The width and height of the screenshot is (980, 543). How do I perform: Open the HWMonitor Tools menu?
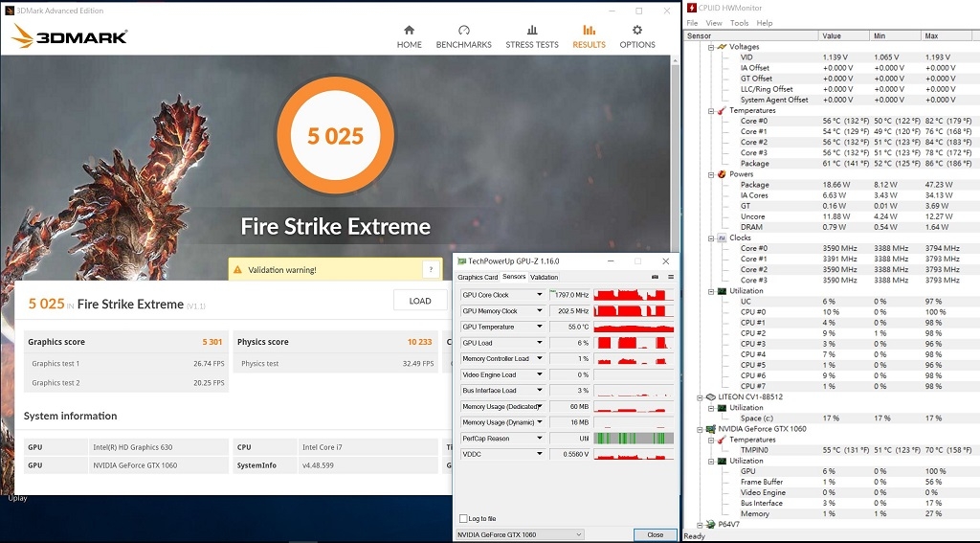coord(740,23)
